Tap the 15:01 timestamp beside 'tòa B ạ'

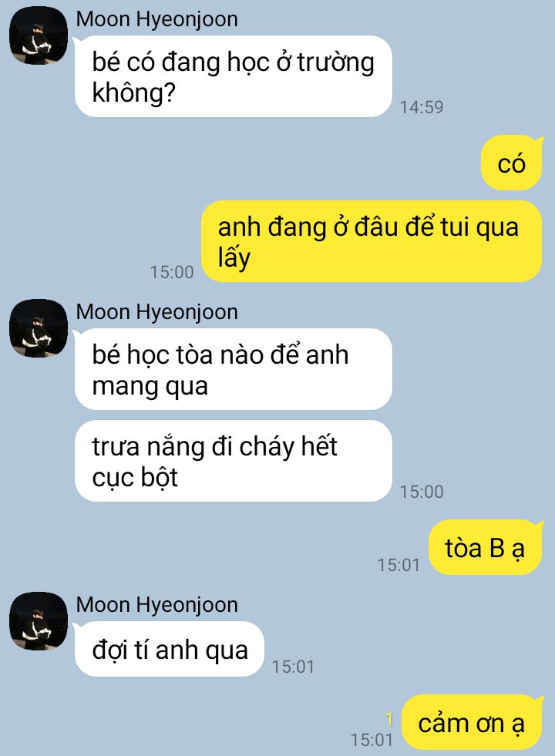pyautogui.click(x=399, y=565)
